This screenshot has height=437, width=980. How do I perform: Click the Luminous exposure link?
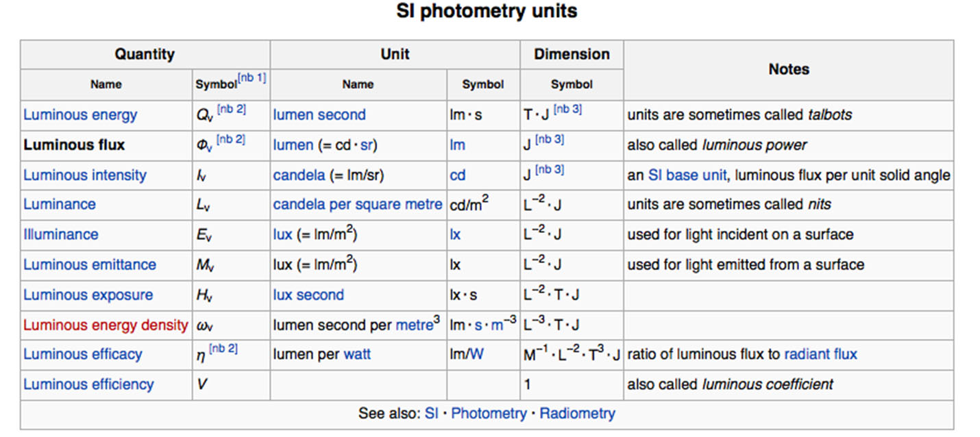point(88,295)
